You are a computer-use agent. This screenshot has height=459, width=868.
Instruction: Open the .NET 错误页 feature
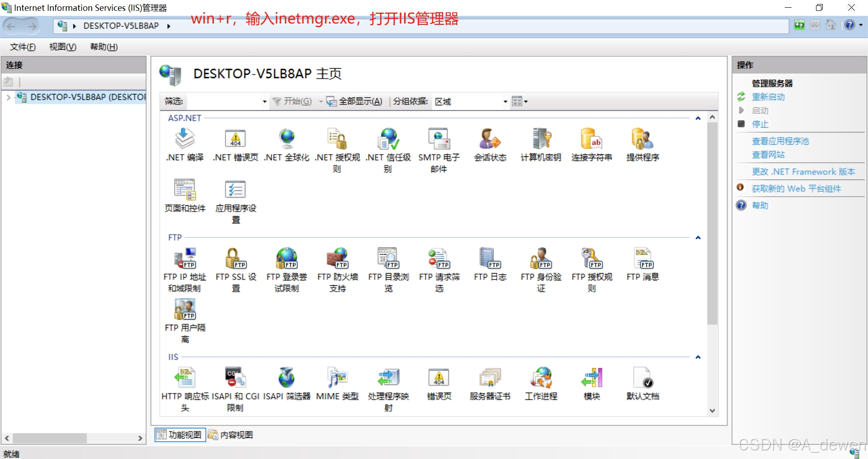point(236,145)
